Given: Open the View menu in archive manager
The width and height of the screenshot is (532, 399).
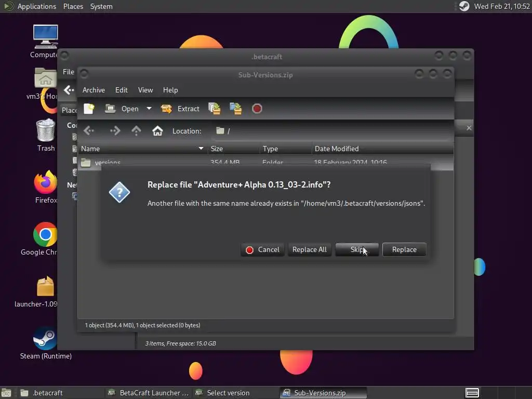Looking at the screenshot, I should click(x=145, y=90).
